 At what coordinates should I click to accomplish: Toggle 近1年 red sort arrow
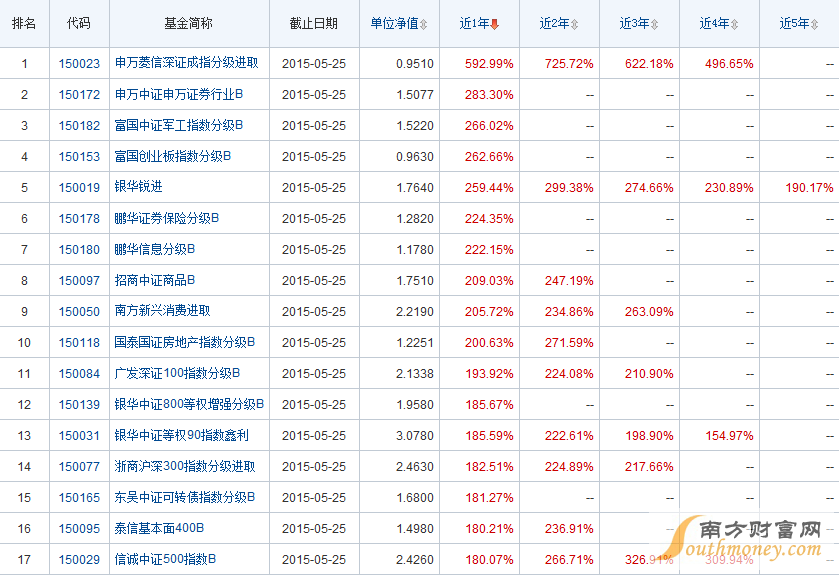(494, 24)
